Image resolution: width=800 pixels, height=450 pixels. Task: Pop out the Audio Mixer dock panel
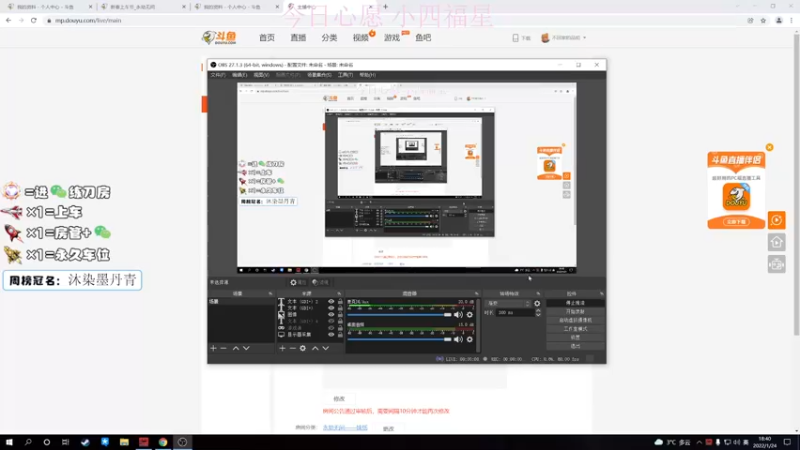point(477,294)
